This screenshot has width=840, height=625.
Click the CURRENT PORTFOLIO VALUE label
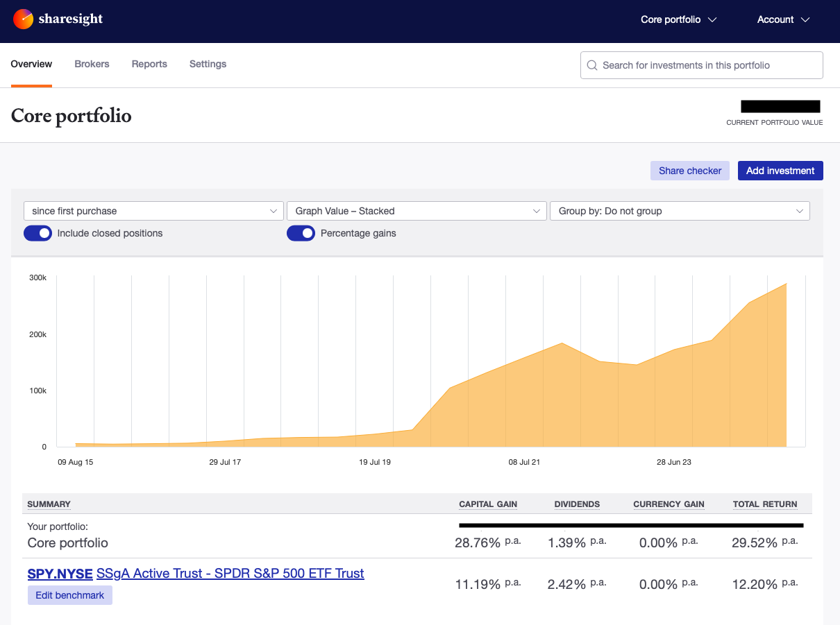pyautogui.click(x=774, y=123)
